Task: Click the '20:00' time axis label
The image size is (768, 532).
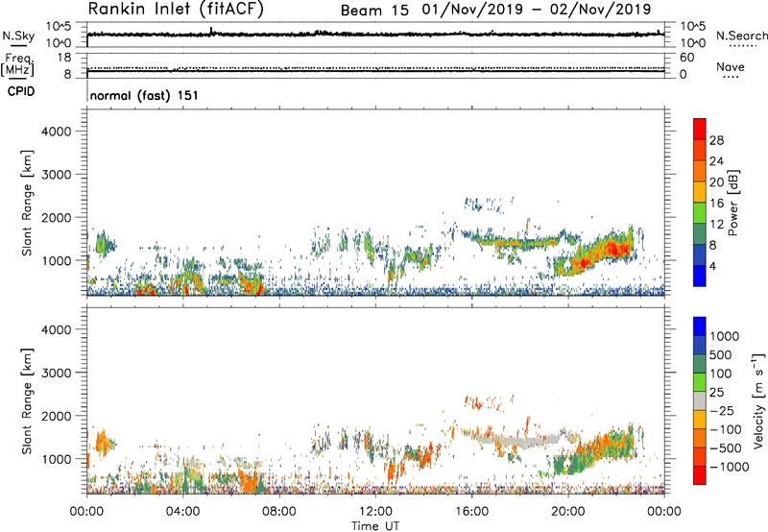Action: tap(568, 512)
